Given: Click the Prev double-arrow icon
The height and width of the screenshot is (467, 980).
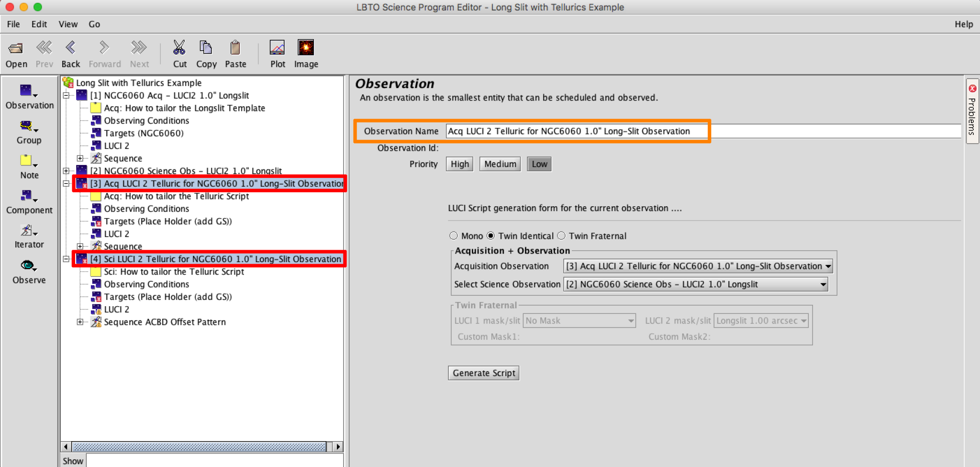Looking at the screenshot, I should point(44,47).
